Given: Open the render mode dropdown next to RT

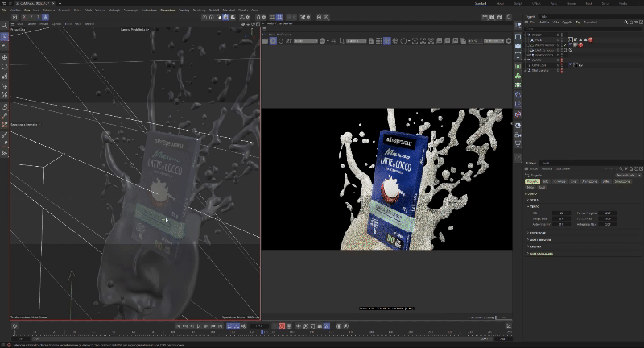Looking at the screenshot, I should coord(306,41).
